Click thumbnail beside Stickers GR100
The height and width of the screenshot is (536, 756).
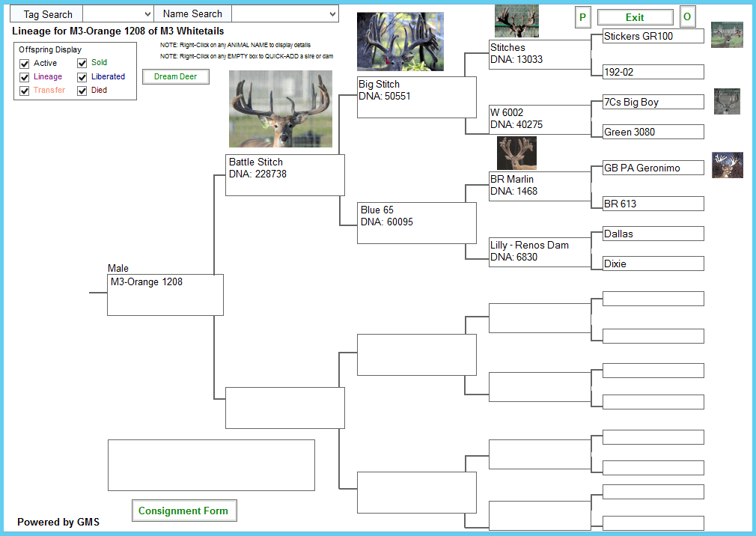[x=726, y=35]
